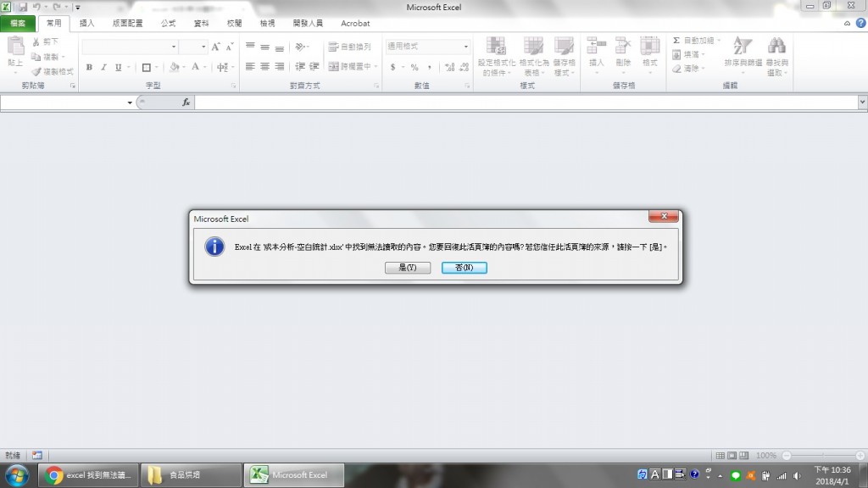Click the Copy (複製) icon

pos(36,57)
